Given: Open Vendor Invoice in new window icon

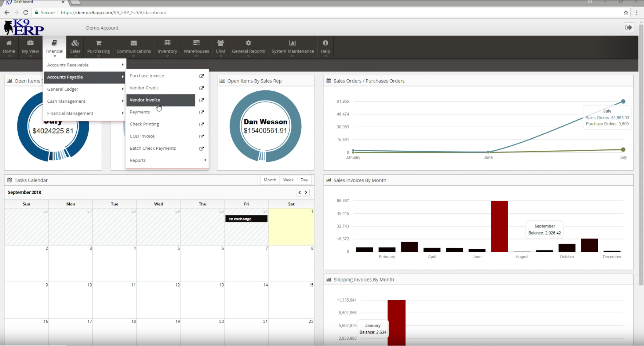Looking at the screenshot, I should [201, 100].
